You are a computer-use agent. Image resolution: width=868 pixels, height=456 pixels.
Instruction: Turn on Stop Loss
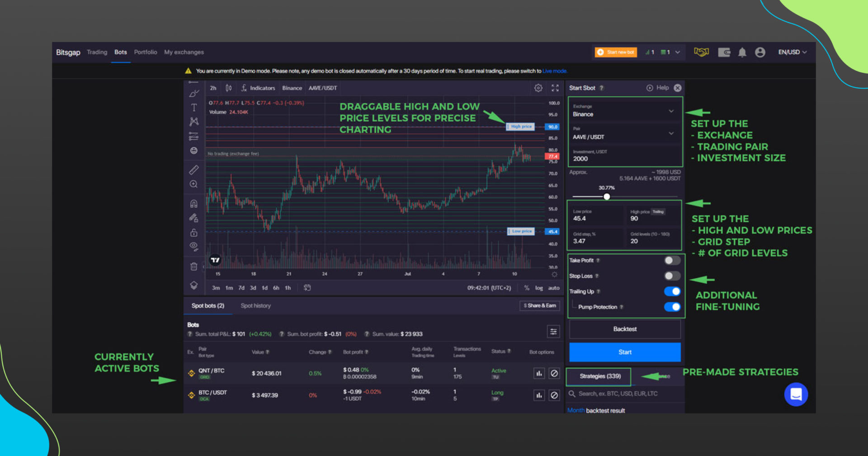pos(671,275)
